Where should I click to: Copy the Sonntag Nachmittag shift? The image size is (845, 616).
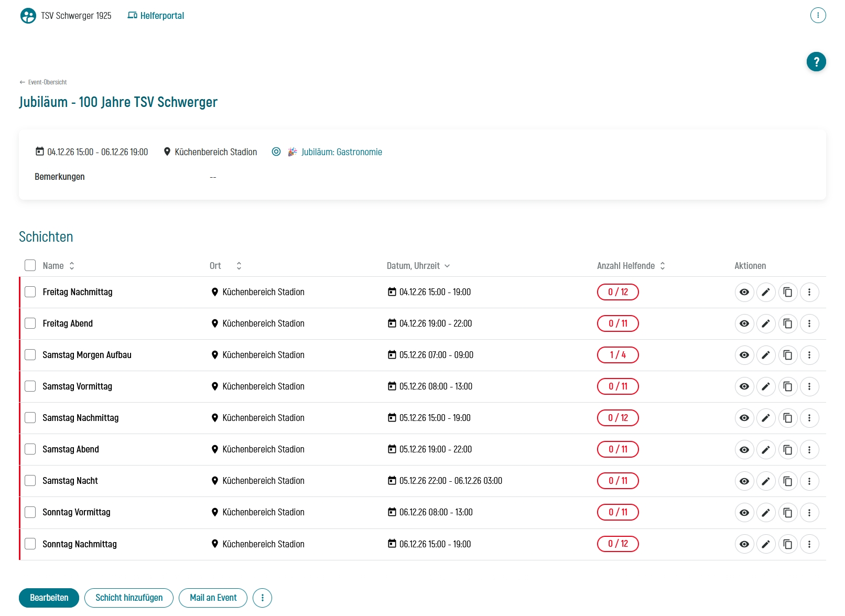click(x=787, y=544)
